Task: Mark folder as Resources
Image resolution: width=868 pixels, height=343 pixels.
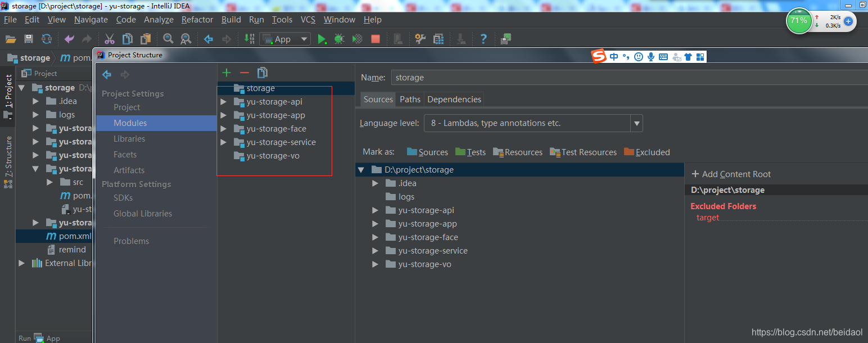Action: pos(518,152)
